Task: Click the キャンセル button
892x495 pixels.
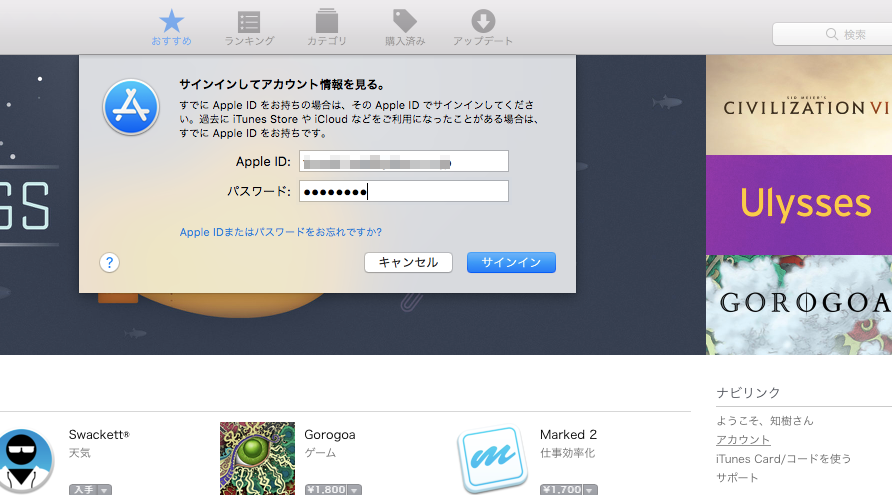Action: pos(408,262)
